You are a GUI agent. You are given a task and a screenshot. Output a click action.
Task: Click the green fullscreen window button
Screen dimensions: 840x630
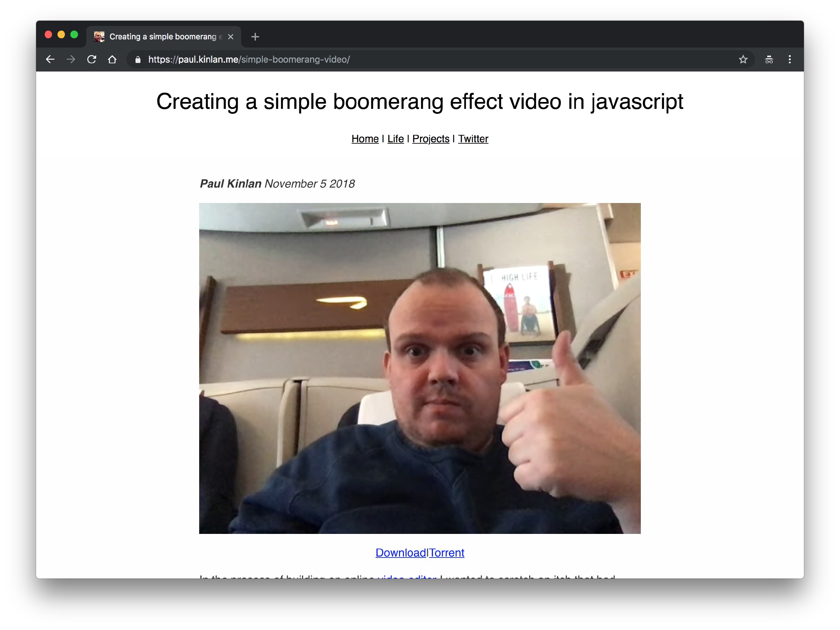point(74,34)
